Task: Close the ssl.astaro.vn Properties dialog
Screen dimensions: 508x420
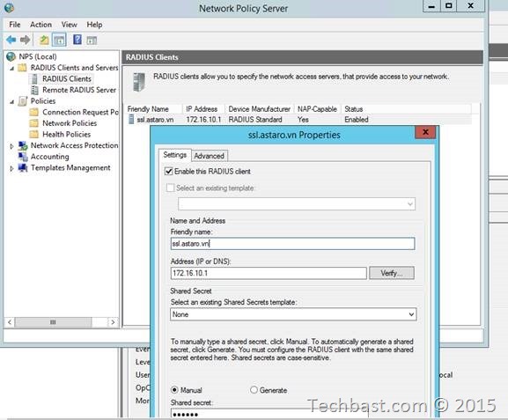Action: tap(425, 132)
